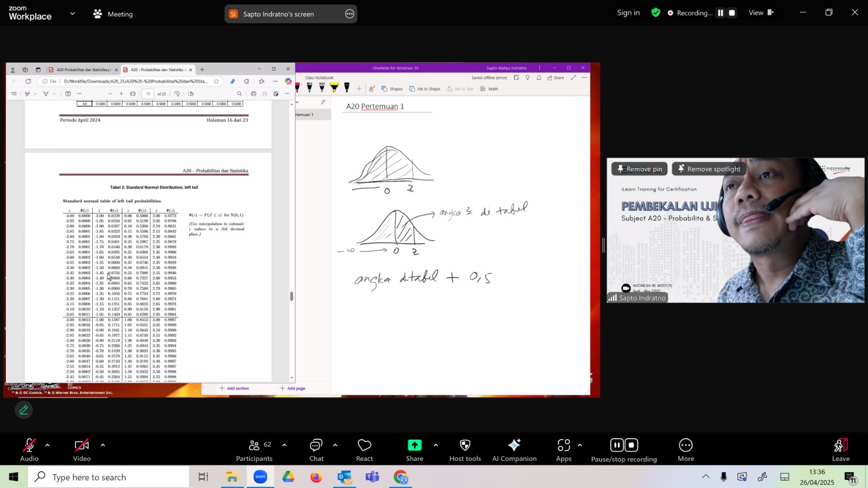Image resolution: width=868 pixels, height=488 pixels.
Task: Open the View layout dropdown
Action: [761, 12]
